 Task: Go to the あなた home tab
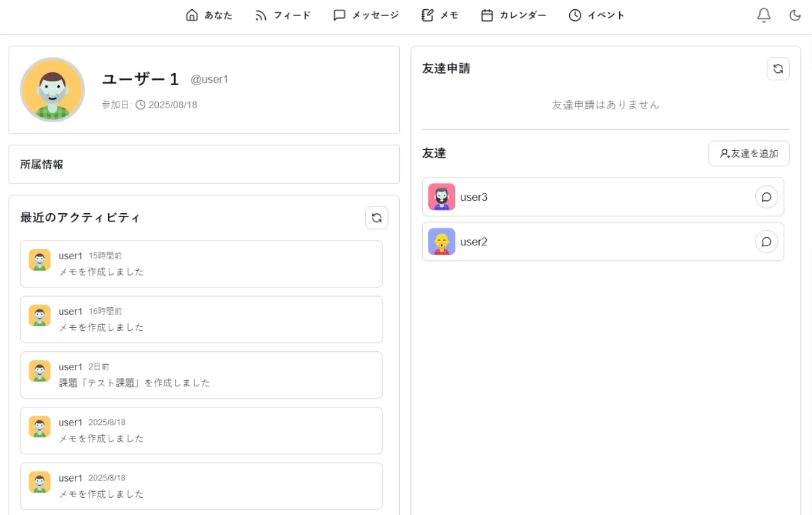(x=209, y=15)
